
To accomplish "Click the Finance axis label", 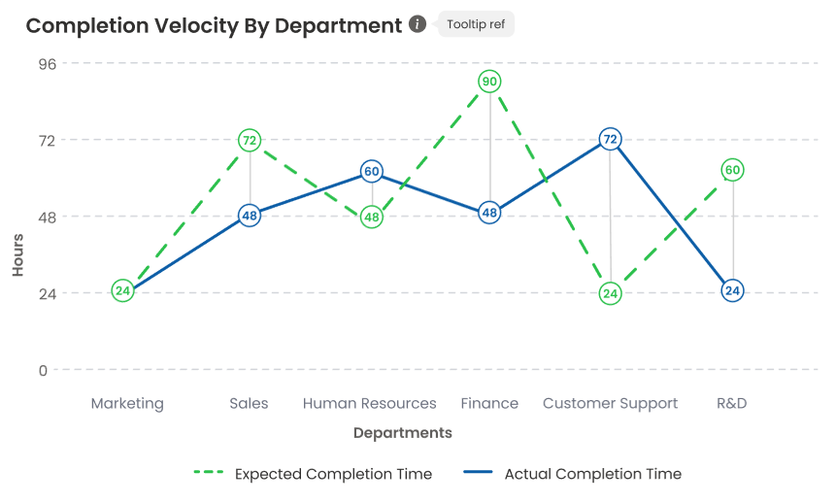I will pyautogui.click(x=489, y=403).
